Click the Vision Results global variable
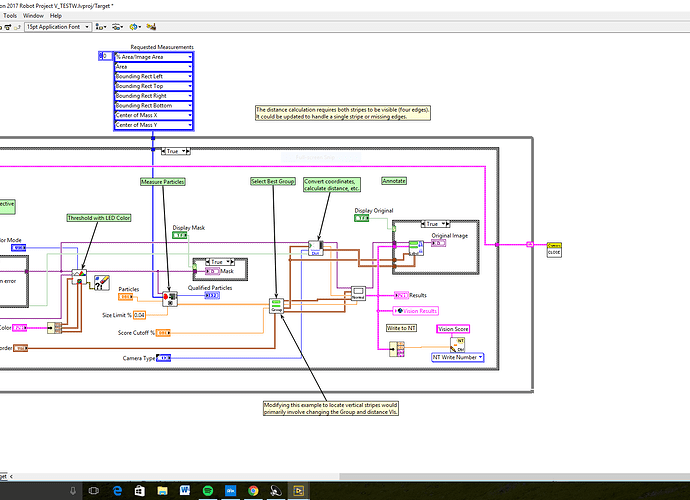The image size is (690, 500). [x=416, y=311]
